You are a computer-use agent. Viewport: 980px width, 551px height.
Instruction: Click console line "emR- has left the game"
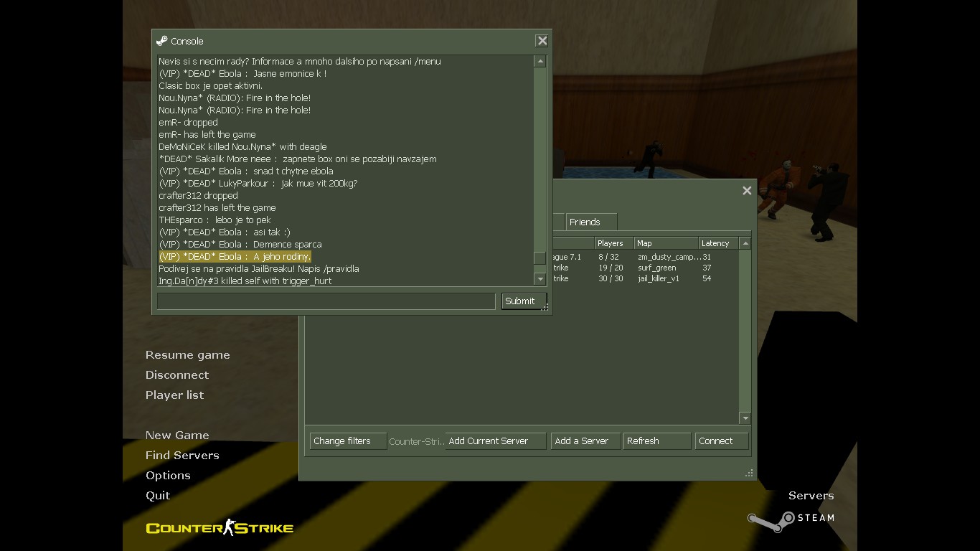tap(207, 135)
